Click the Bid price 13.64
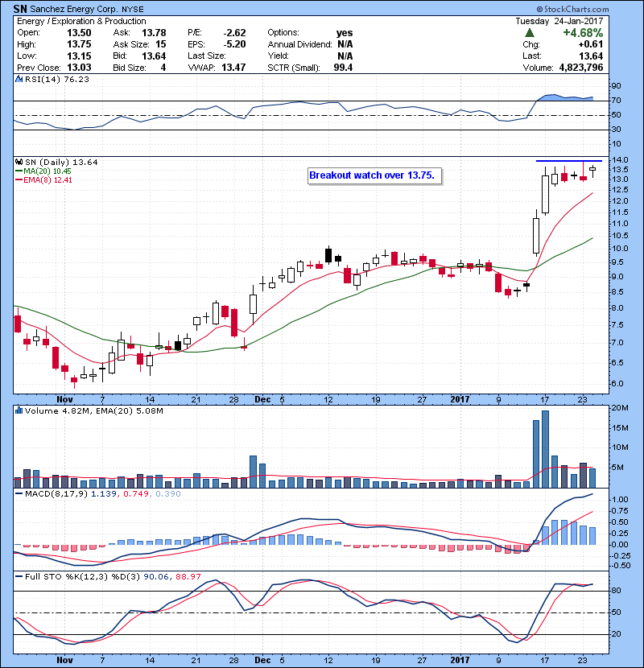Image resolution: width=644 pixels, height=668 pixels. (x=154, y=56)
